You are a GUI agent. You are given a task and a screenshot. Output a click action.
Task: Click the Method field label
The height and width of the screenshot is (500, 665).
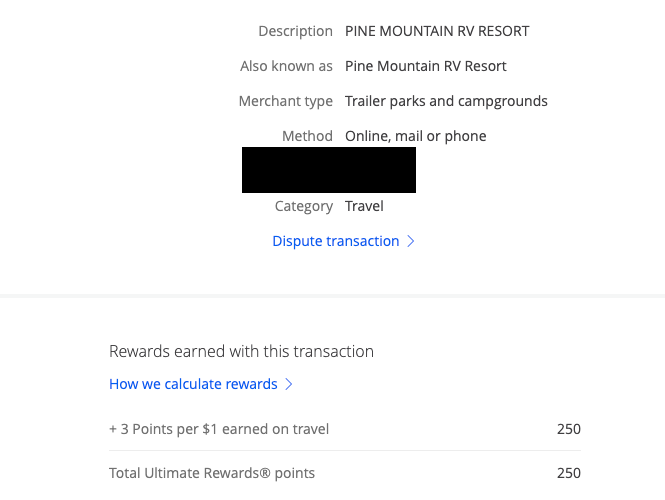point(307,136)
